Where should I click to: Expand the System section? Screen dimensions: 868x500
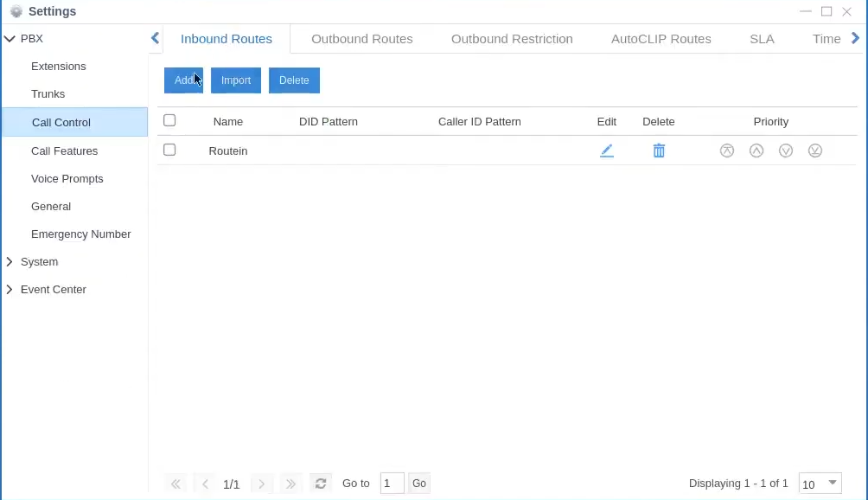click(10, 261)
